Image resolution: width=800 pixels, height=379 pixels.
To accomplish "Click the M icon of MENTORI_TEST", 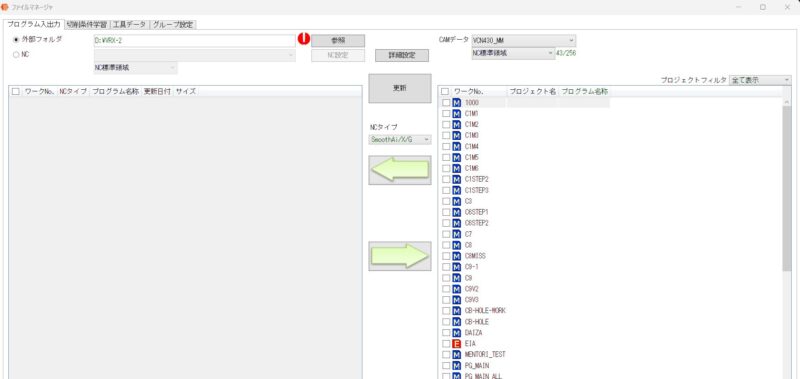I will pyautogui.click(x=457, y=355).
